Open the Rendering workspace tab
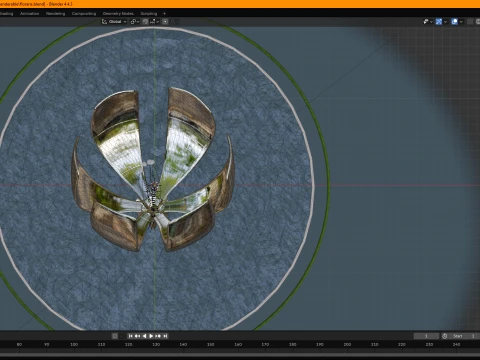 (x=55, y=14)
